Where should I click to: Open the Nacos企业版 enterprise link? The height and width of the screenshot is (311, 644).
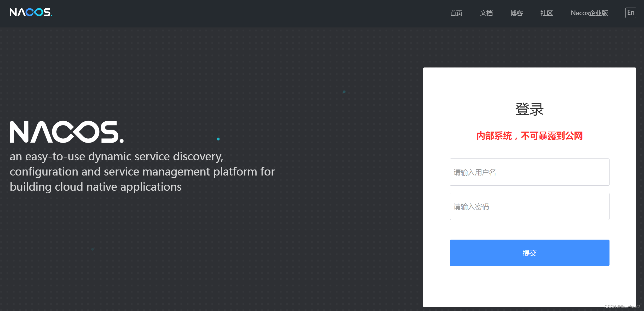(589, 13)
